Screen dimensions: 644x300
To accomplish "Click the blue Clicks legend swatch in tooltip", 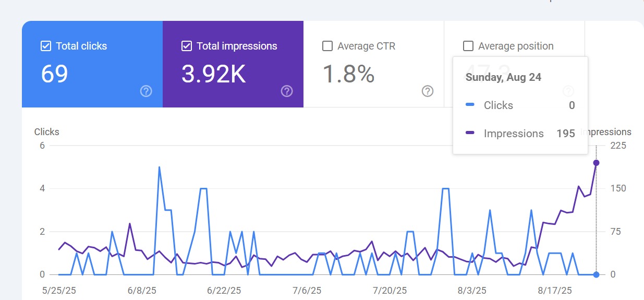I will pyautogui.click(x=470, y=105).
